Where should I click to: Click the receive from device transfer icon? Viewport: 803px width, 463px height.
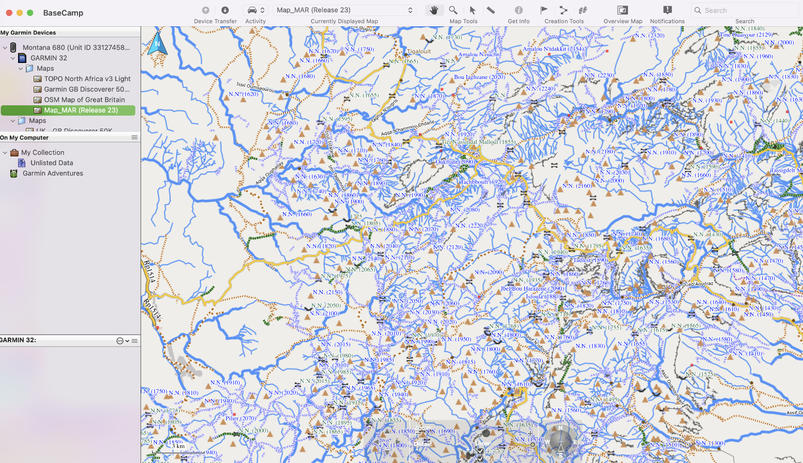click(225, 10)
